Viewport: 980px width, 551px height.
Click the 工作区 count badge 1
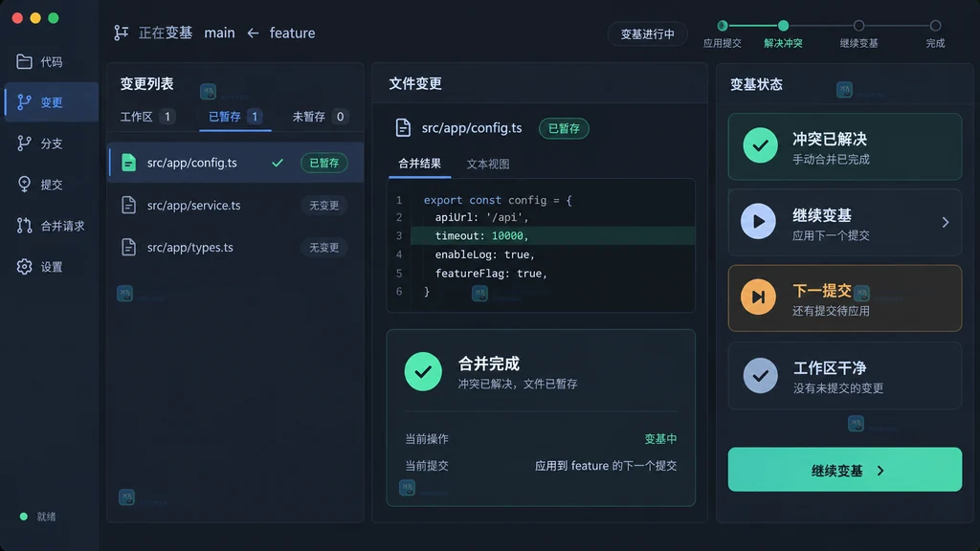tap(167, 116)
